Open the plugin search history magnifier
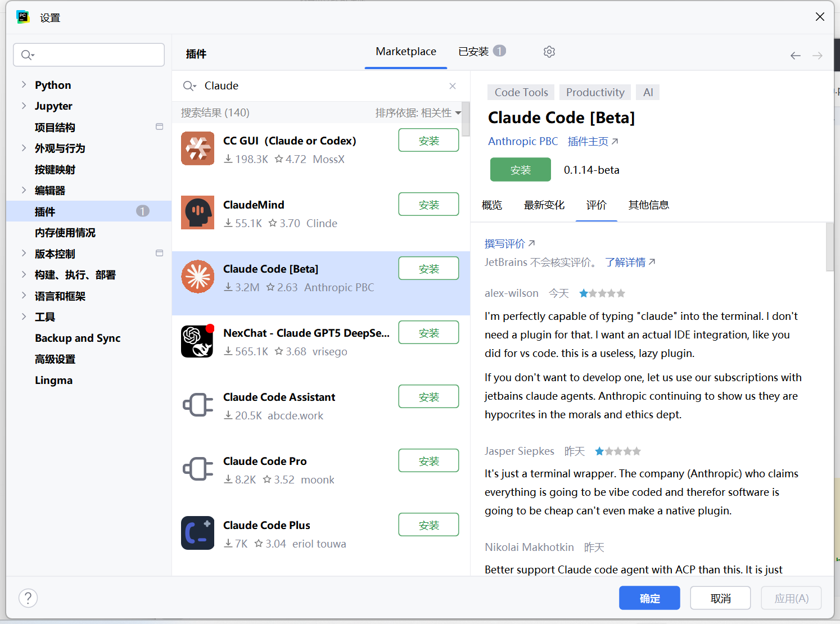This screenshot has height=624, width=840. [189, 86]
